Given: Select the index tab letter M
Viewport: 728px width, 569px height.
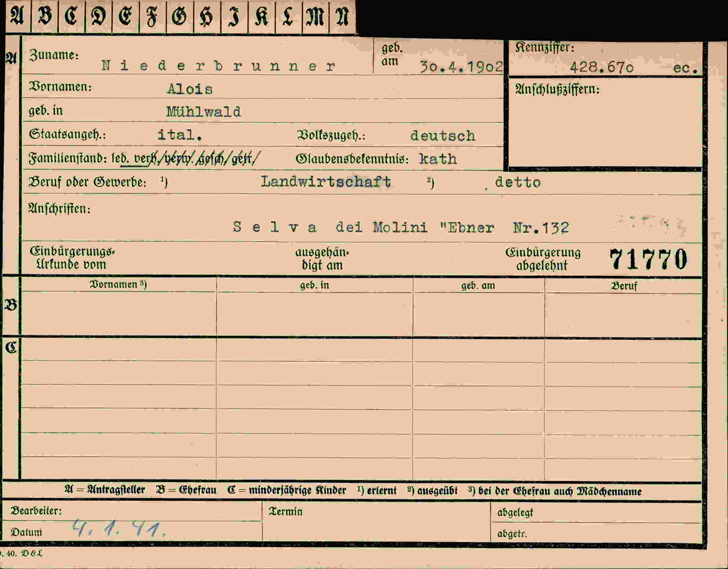Looking at the screenshot, I should pyautogui.click(x=315, y=16).
